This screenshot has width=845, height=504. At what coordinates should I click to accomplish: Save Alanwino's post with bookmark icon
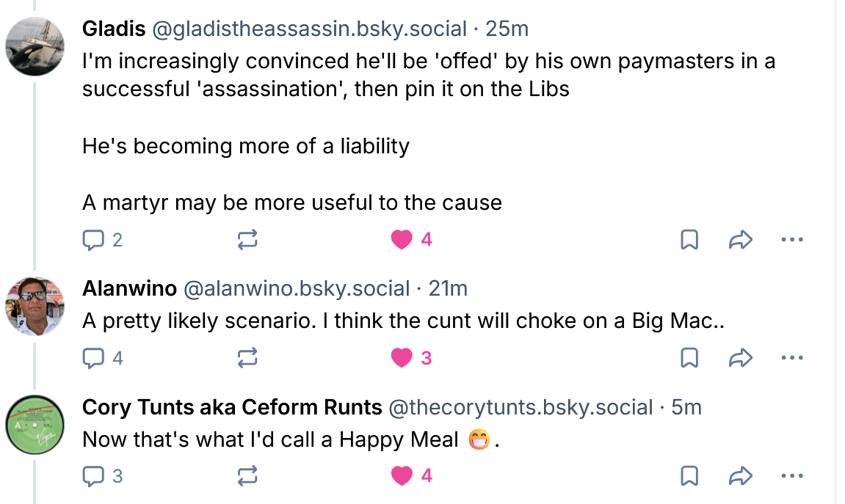click(689, 357)
